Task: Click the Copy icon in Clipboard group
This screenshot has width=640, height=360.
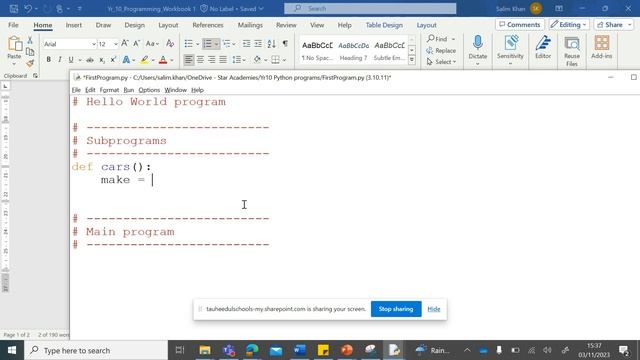Action: [x=30, y=52]
